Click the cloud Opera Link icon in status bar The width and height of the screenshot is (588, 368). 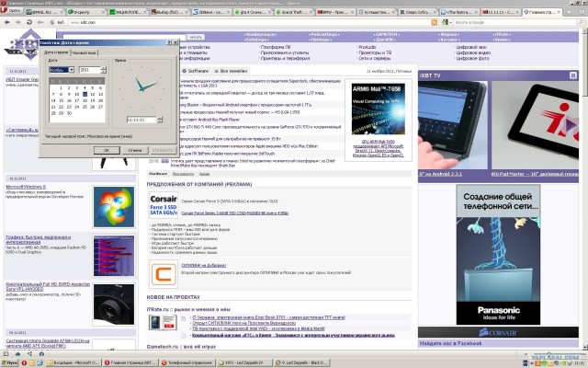pos(17,353)
